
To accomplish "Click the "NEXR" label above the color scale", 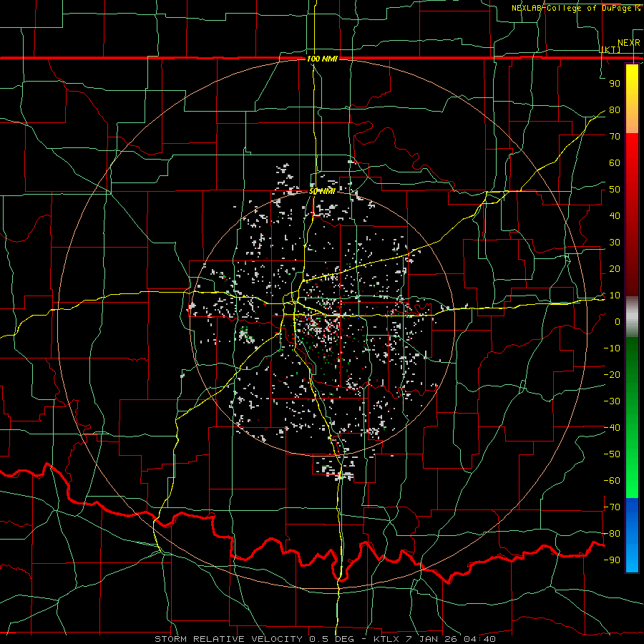I will pyautogui.click(x=629, y=43).
